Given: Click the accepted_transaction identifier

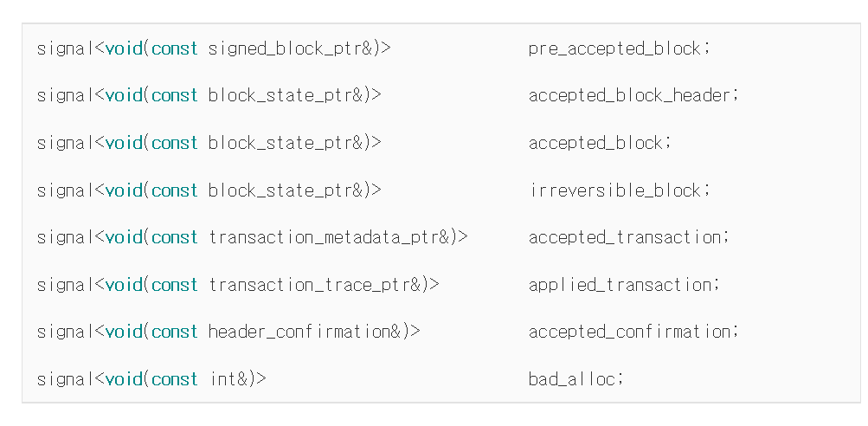Looking at the screenshot, I should point(625,237).
